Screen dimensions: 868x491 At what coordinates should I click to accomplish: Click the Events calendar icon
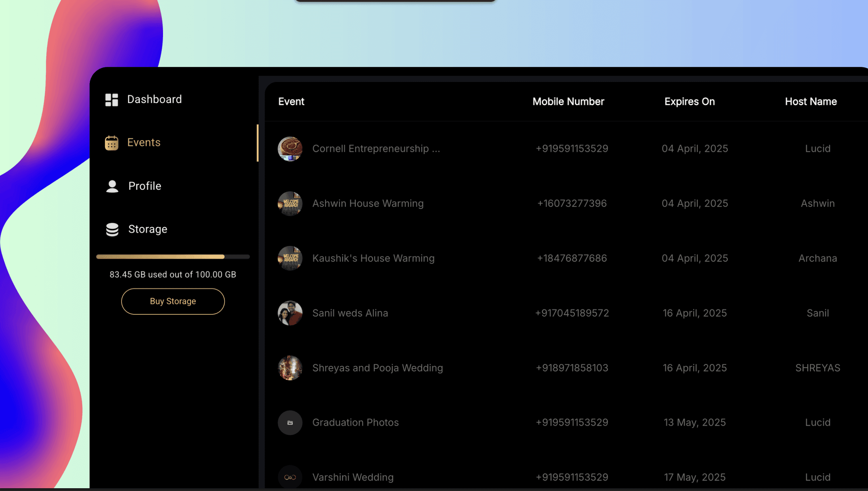tap(112, 143)
